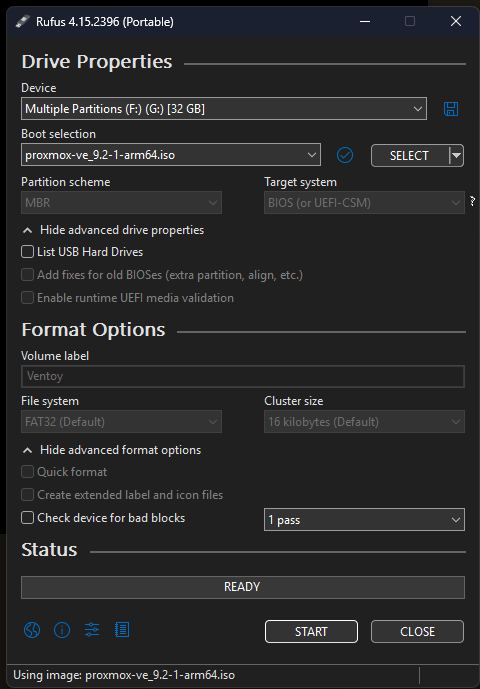Open the Boot selection dropdown
This screenshot has width=480, height=689.
click(171, 155)
